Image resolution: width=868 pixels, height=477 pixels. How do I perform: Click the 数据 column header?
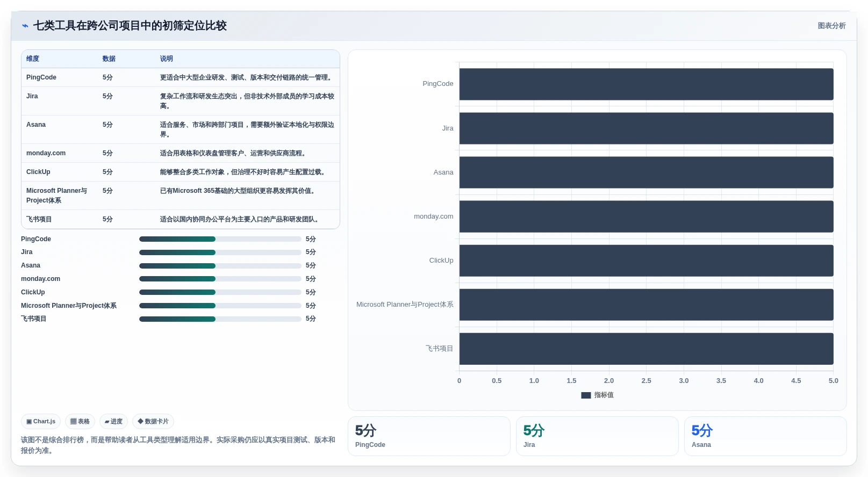[x=109, y=59]
